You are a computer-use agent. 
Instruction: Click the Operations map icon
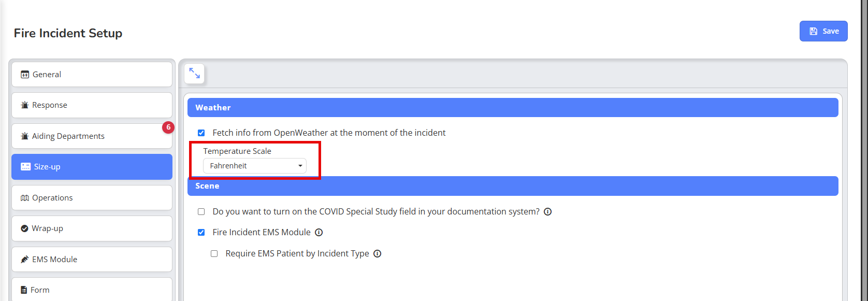point(24,198)
